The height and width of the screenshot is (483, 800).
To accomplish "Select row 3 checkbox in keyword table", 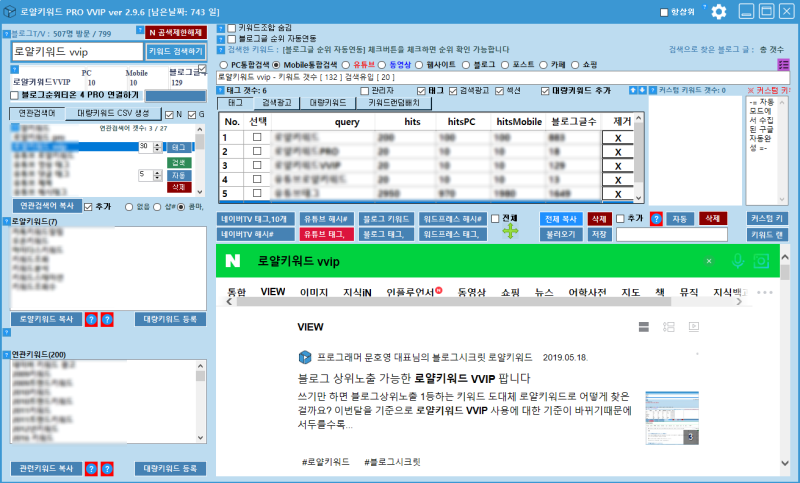I will coord(257,165).
